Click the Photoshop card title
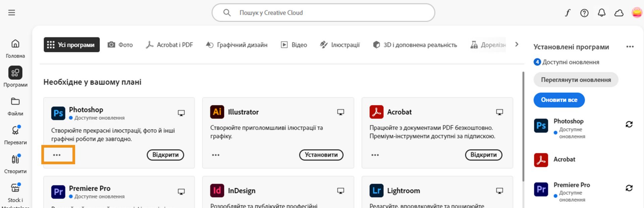 pyautogui.click(x=86, y=110)
